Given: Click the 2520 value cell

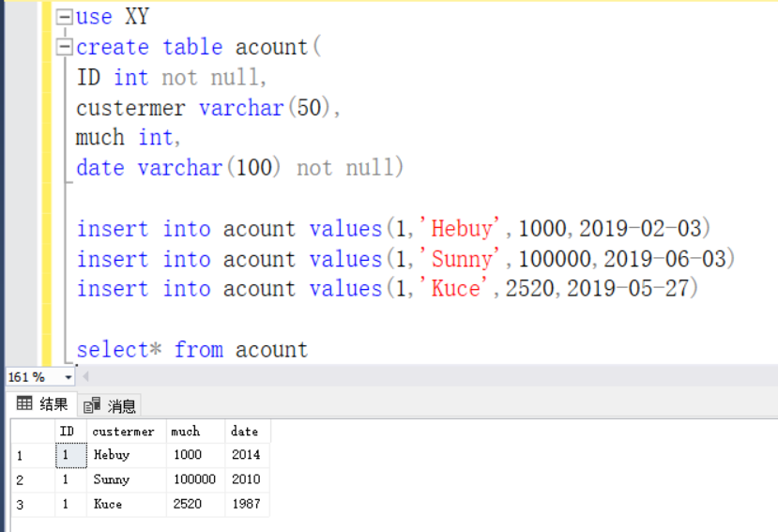Looking at the screenshot, I should tap(195, 505).
